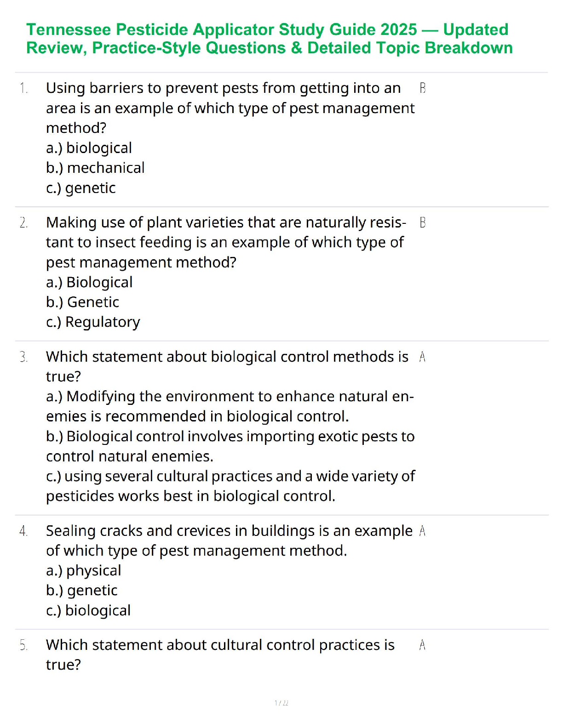Click option starting 'b.) Biological control involves importing'
563x728 pixels.
point(230,437)
